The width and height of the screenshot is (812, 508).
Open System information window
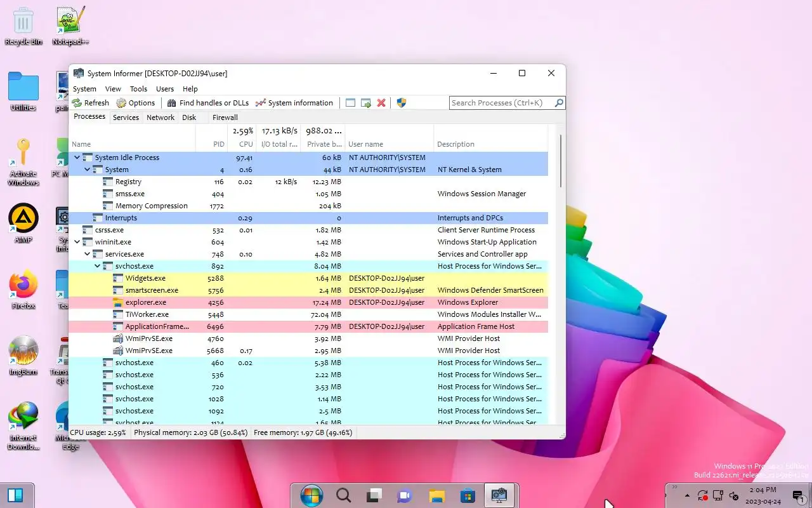pyautogui.click(x=294, y=103)
